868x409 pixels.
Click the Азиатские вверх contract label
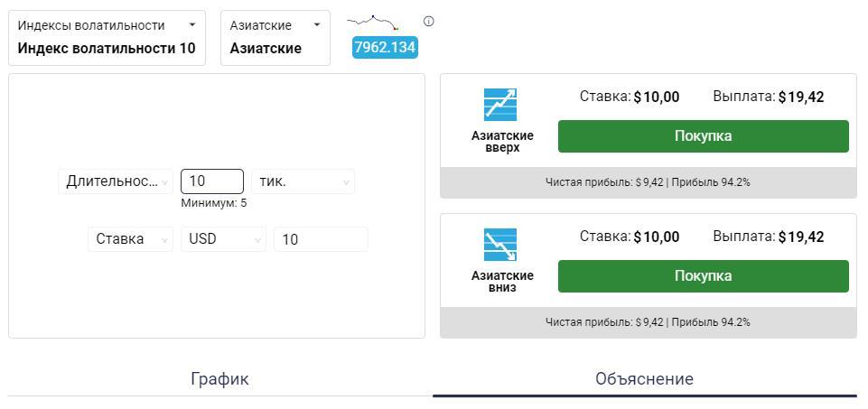click(x=502, y=142)
